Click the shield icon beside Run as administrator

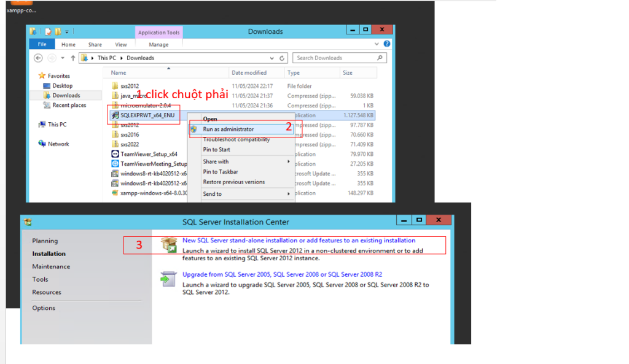coord(194,129)
